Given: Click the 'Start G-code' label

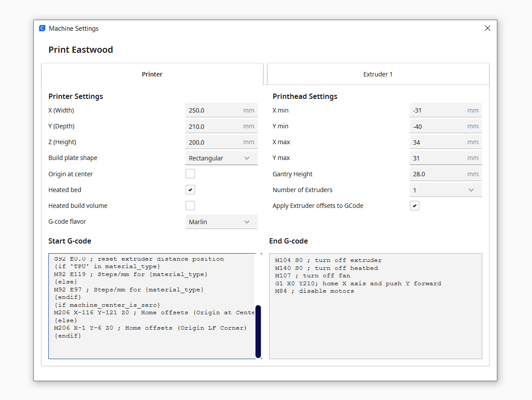Looking at the screenshot, I should [70, 241].
